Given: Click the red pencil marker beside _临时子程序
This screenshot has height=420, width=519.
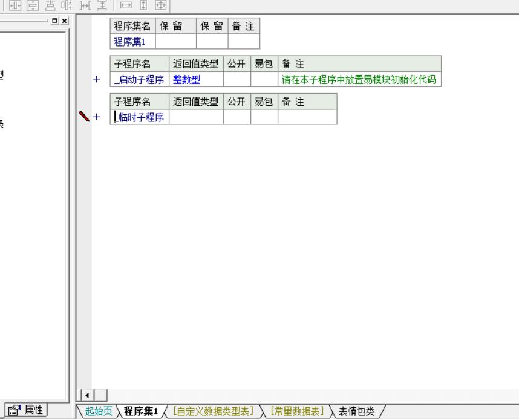Looking at the screenshot, I should tap(83, 116).
